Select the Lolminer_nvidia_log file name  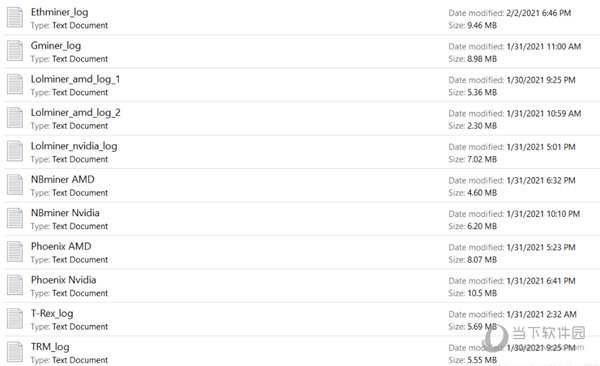[74, 146]
